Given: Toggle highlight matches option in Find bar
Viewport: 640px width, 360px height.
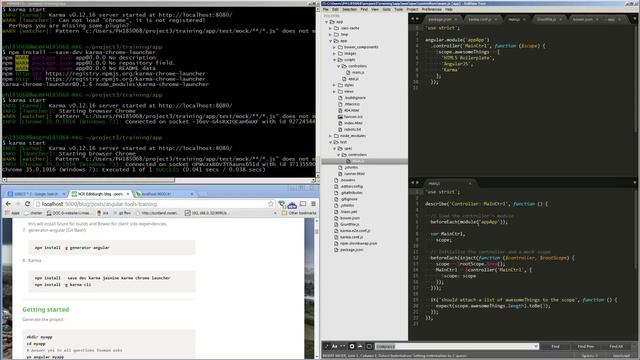Looking at the screenshot, I should 369,346.
